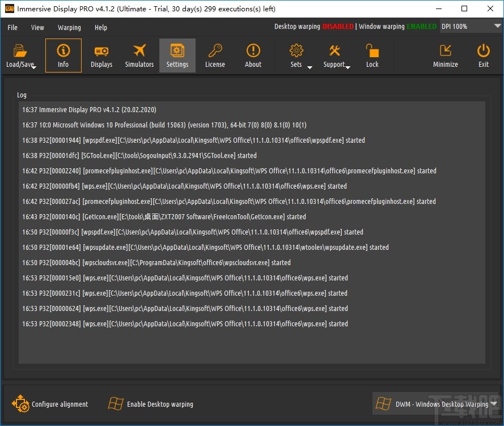Click the Minimize toolbar icon
Viewport: 504px width, 426px height.
446,50
